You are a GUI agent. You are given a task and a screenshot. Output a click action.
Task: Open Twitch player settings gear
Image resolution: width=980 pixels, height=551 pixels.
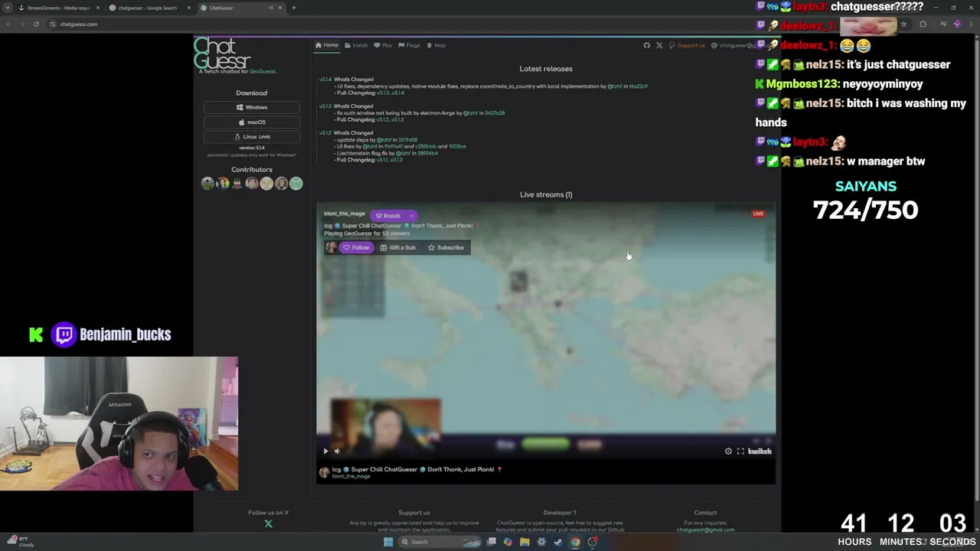click(728, 452)
